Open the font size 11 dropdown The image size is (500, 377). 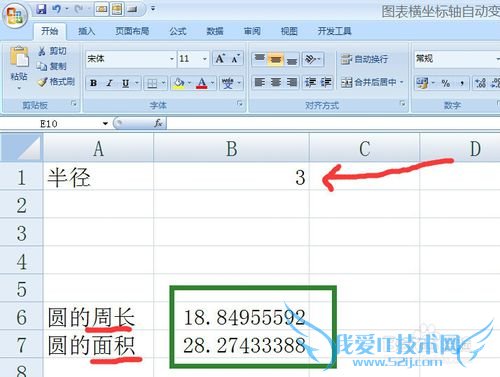click(x=205, y=59)
